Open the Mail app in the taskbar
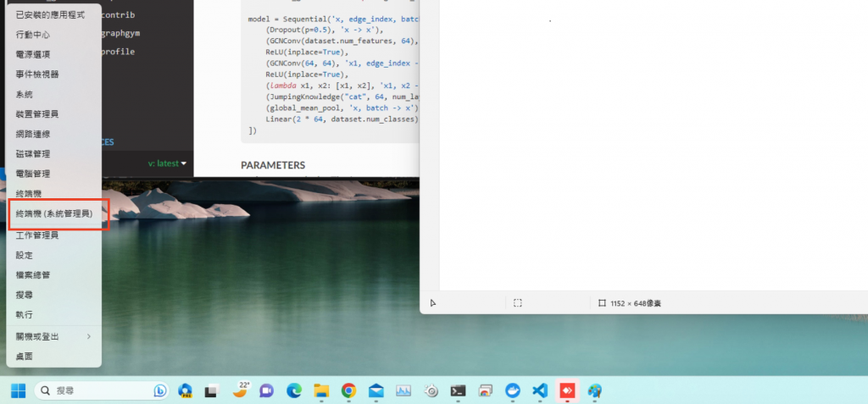The width and height of the screenshot is (868, 404). pos(376,391)
